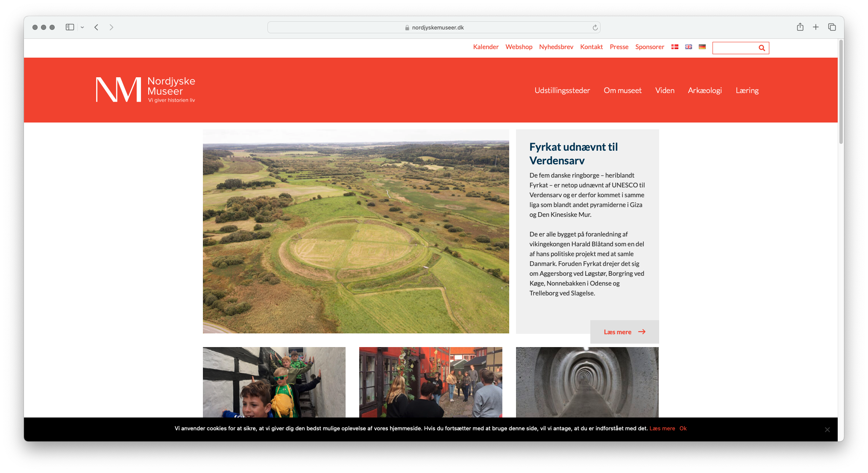
Task: Open a new tab with the plus icon
Action: 816,27
